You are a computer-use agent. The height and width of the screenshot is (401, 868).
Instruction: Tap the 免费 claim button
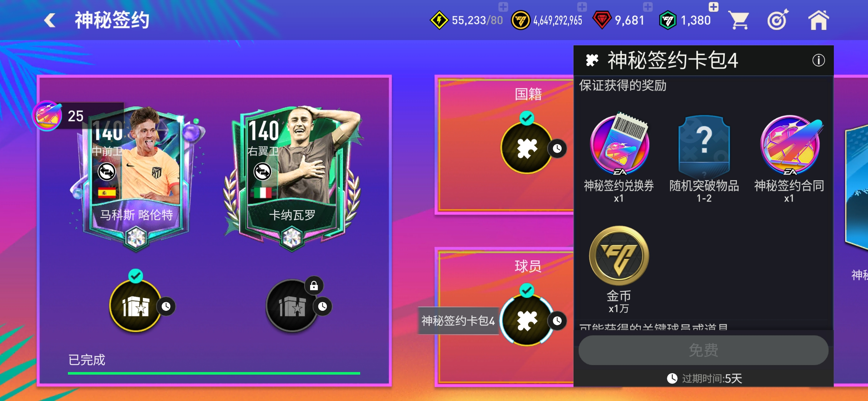(x=703, y=350)
